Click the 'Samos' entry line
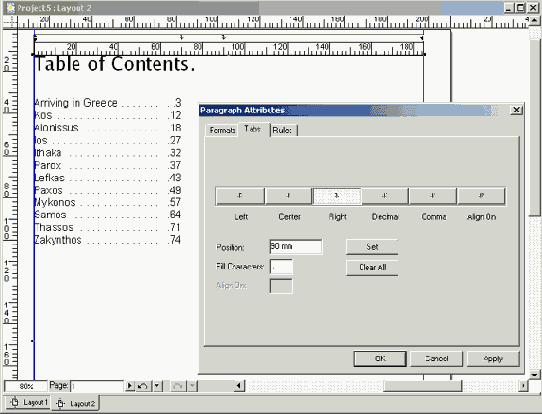 click(x=108, y=215)
